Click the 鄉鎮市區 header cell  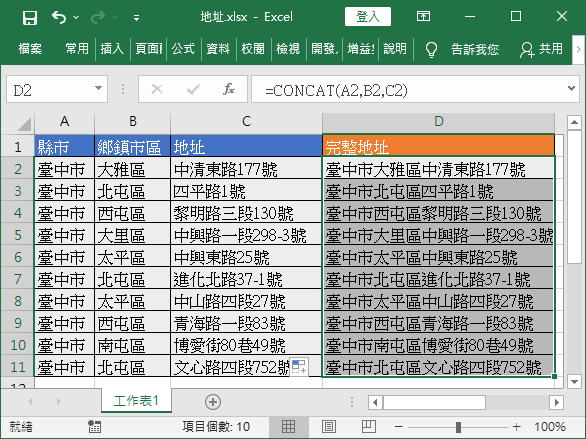click(133, 146)
